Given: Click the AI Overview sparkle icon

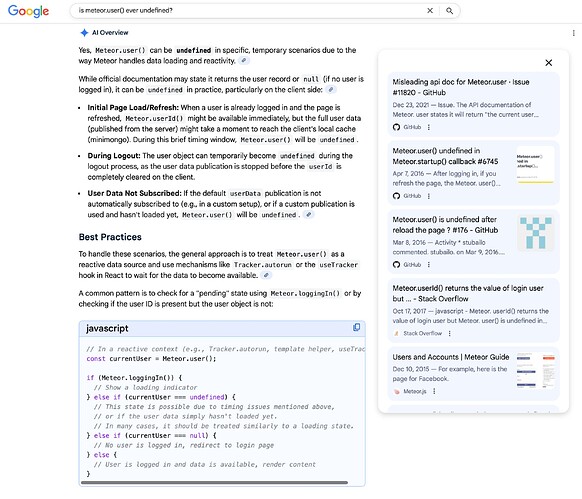Looking at the screenshot, I should tap(84, 33).
